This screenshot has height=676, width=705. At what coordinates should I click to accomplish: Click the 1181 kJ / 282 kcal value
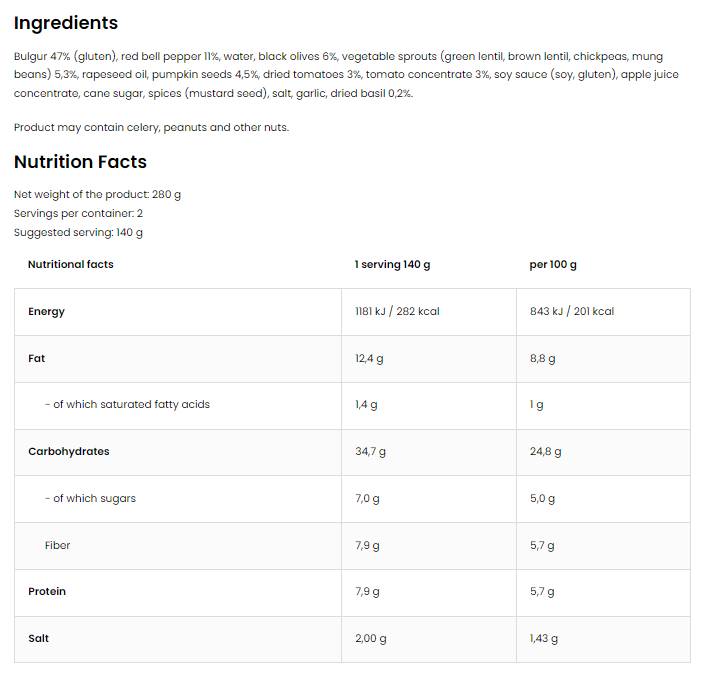pyautogui.click(x=397, y=312)
